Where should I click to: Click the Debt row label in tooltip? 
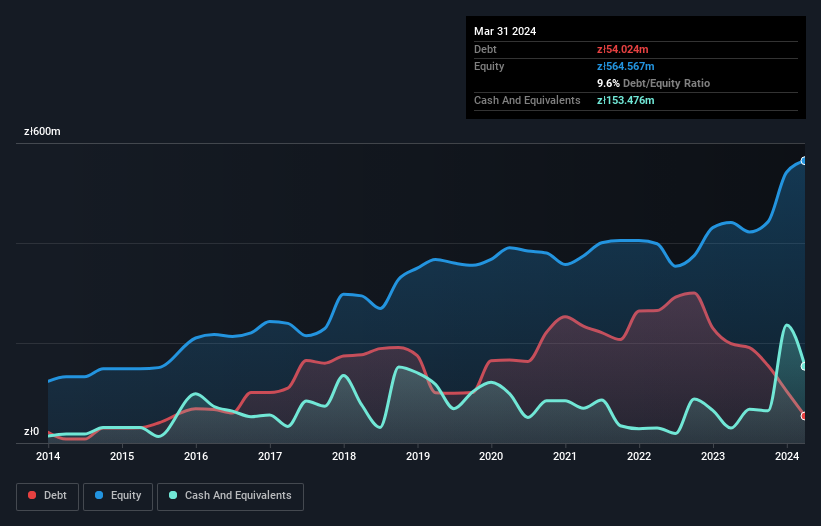click(485, 49)
